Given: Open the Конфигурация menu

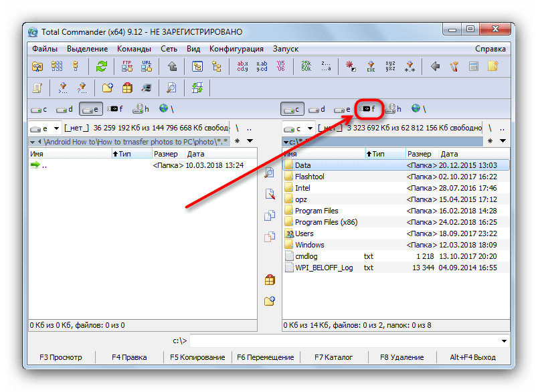Looking at the screenshot, I should pos(236,49).
